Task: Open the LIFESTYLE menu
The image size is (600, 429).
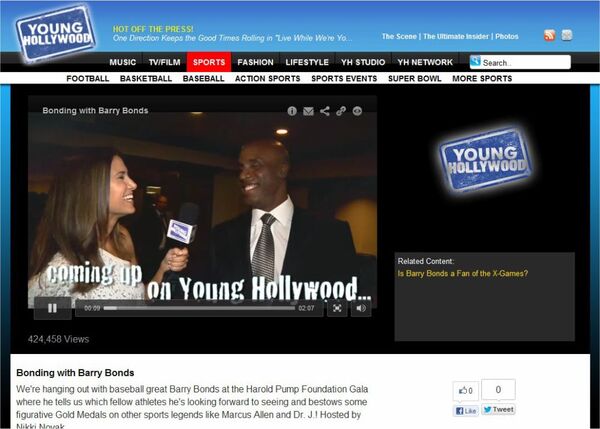Action: point(307,62)
